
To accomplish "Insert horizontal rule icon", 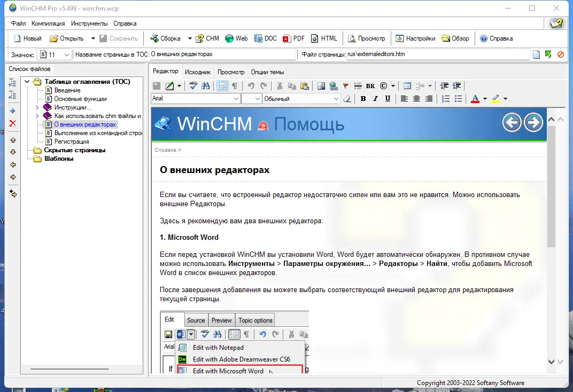I will [358, 86].
